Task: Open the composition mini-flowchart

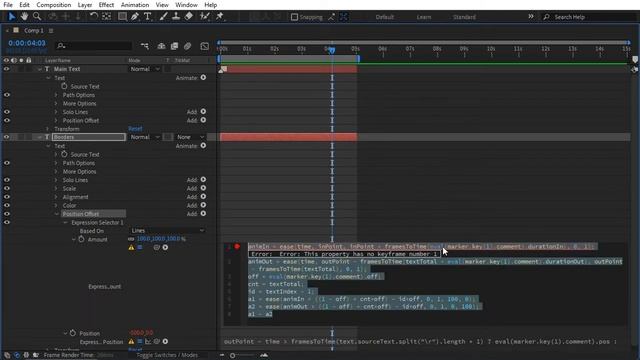Action: click(145, 46)
